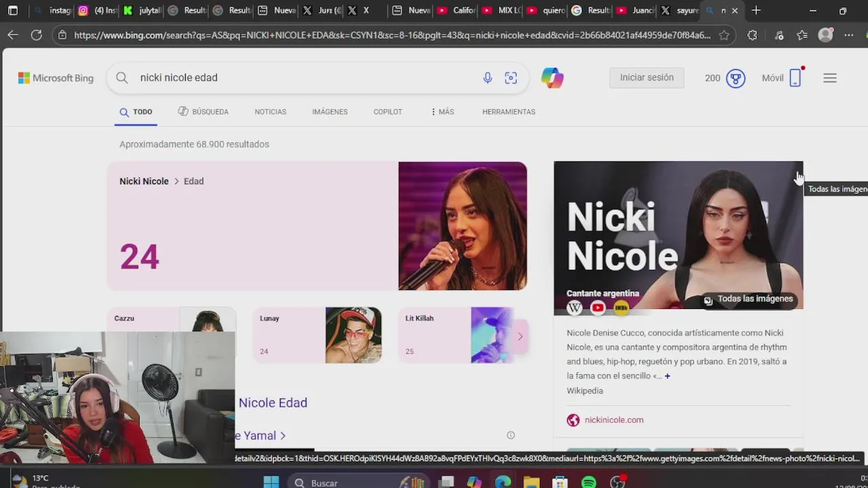Screen dimensions: 868x488
Task: Open browser profile avatar icon
Action: pos(825,35)
